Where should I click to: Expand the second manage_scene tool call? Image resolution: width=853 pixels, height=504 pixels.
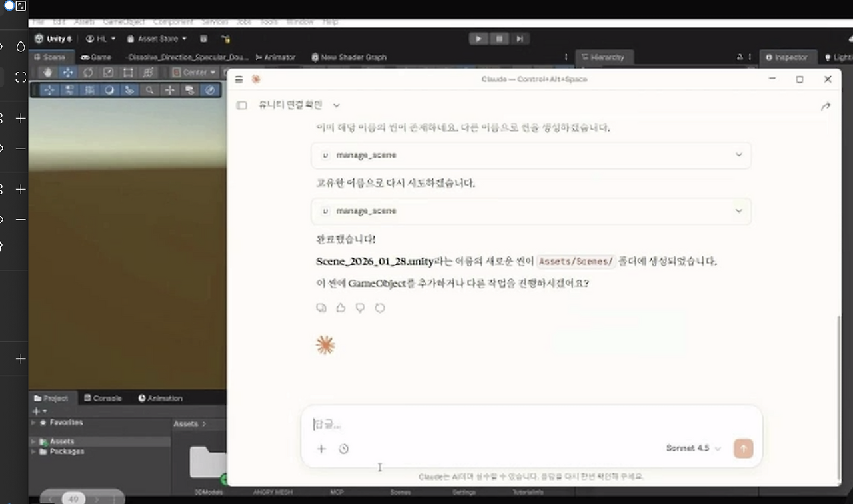pyautogui.click(x=531, y=211)
